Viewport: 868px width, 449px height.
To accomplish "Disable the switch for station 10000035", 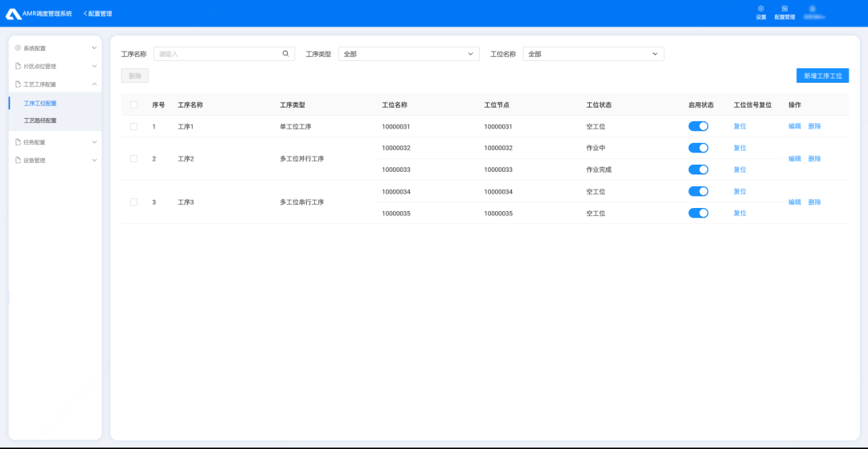I will click(x=698, y=213).
